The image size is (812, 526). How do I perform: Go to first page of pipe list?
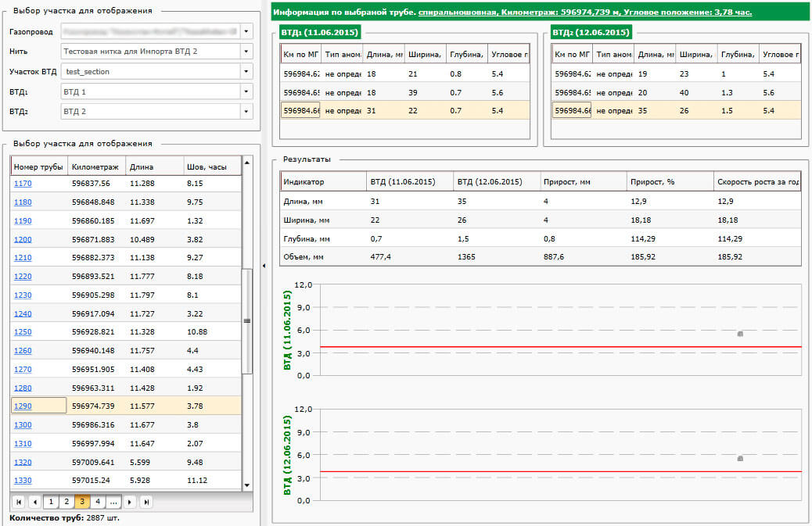tap(19, 502)
